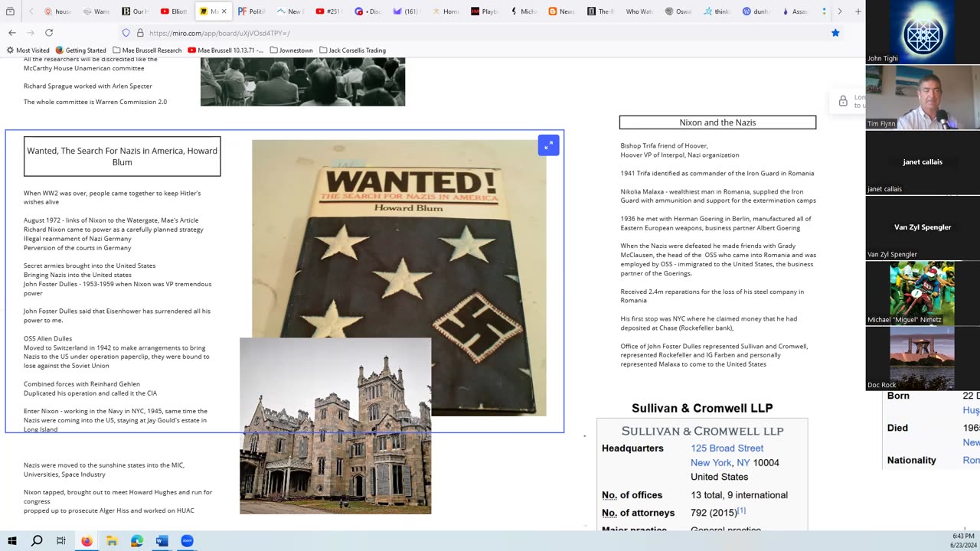This screenshot has height=551, width=980.
Task: Switch to the 'Who Wat' tab
Action: click(x=639, y=11)
